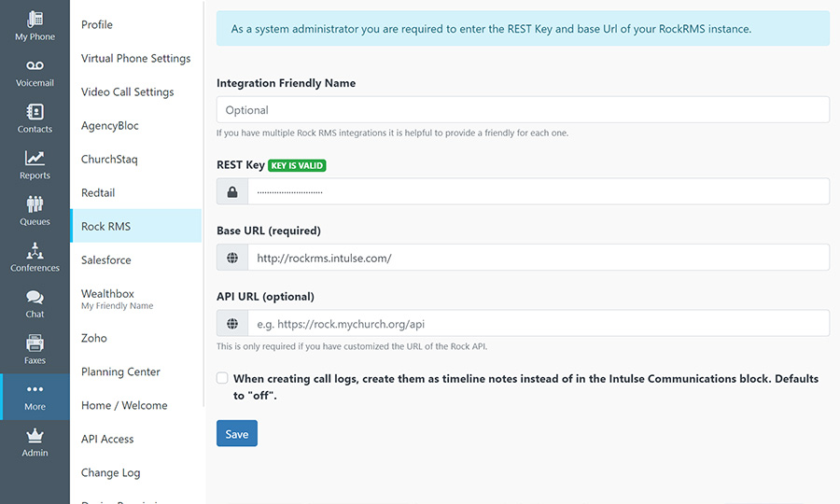Open Reports chart icon
840x504 pixels.
click(x=35, y=158)
